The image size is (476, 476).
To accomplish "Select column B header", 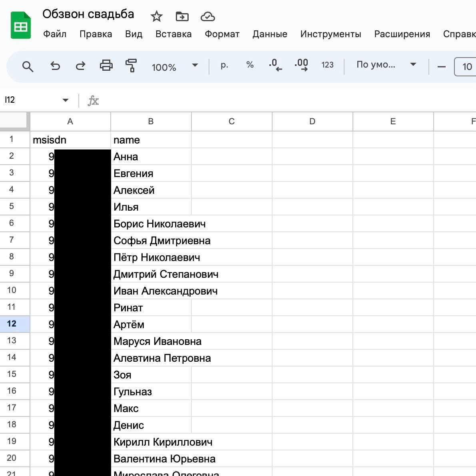I will (x=151, y=121).
